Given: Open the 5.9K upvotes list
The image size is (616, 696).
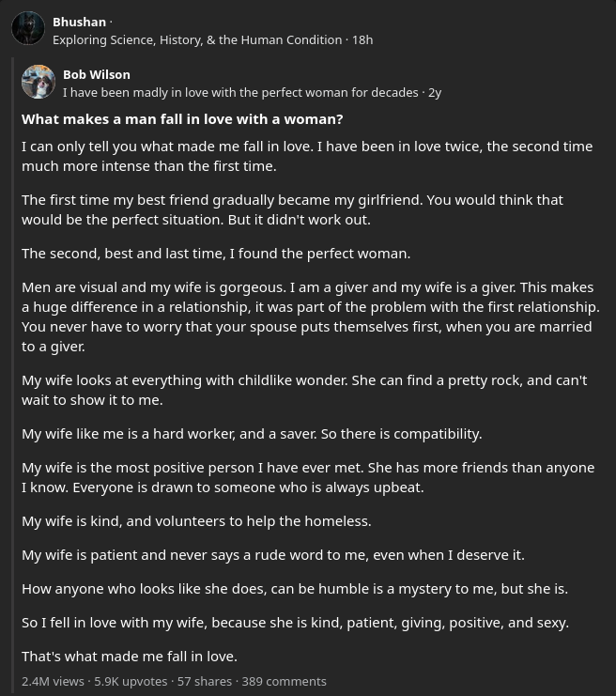Looking at the screenshot, I should [131, 681].
